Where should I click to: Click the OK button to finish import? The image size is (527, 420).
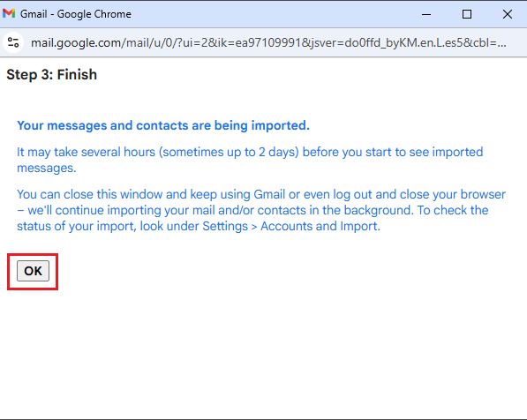tap(33, 271)
